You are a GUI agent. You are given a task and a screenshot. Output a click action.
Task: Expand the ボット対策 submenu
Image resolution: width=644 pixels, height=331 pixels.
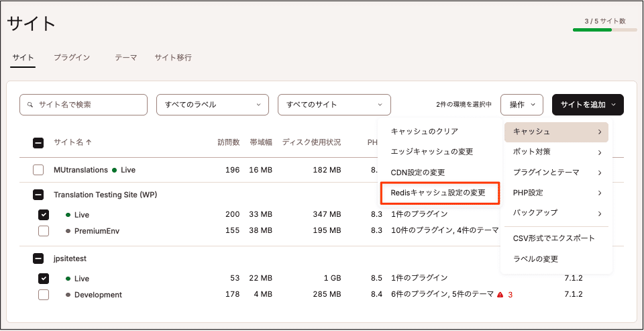tap(556, 152)
